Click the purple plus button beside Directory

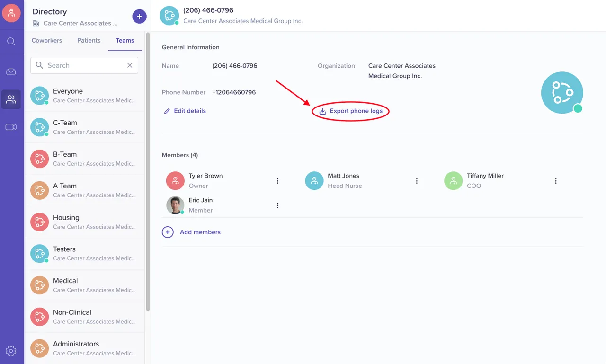(139, 17)
